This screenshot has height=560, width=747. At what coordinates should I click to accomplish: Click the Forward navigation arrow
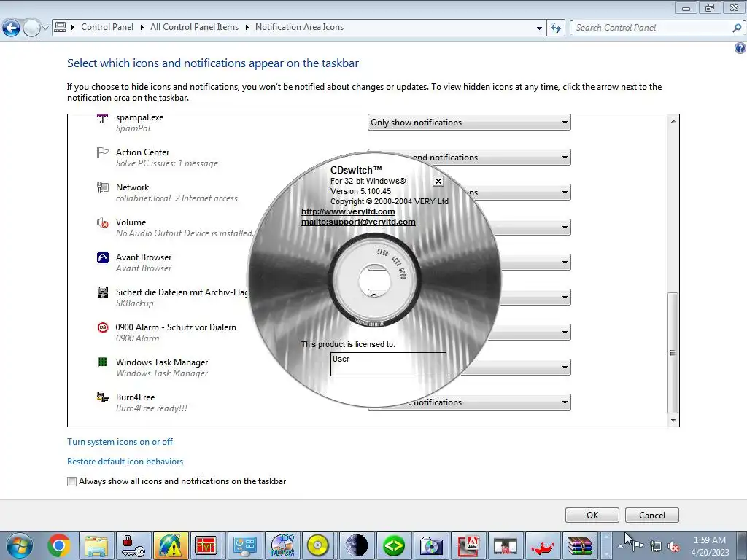click(31, 28)
